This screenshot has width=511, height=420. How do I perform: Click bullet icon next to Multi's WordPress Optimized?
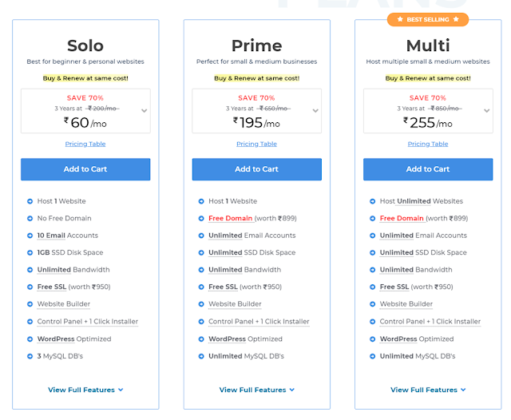point(372,339)
